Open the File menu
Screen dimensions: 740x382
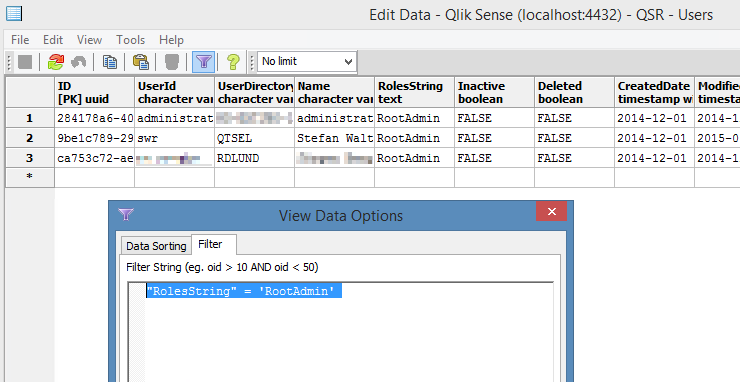point(20,40)
